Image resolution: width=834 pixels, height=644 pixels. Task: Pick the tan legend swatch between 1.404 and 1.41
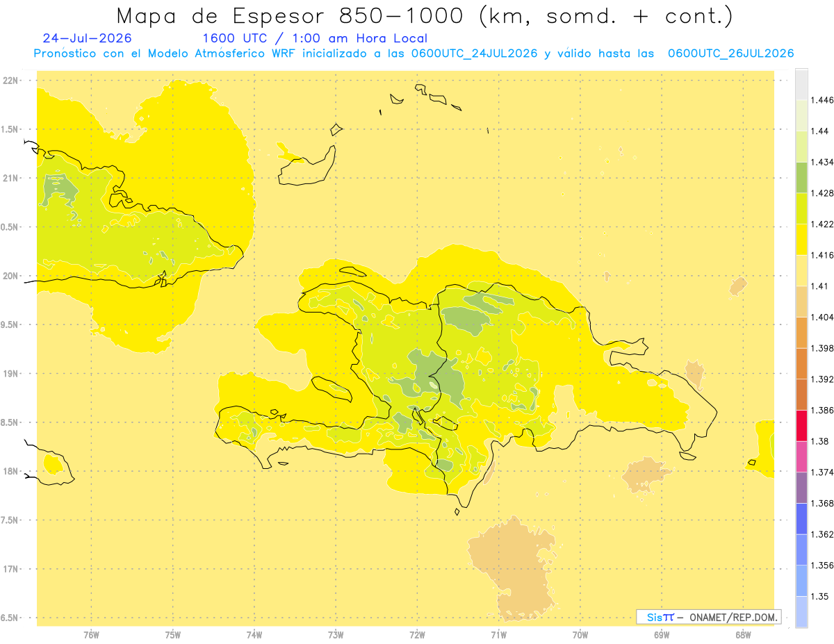point(801,302)
